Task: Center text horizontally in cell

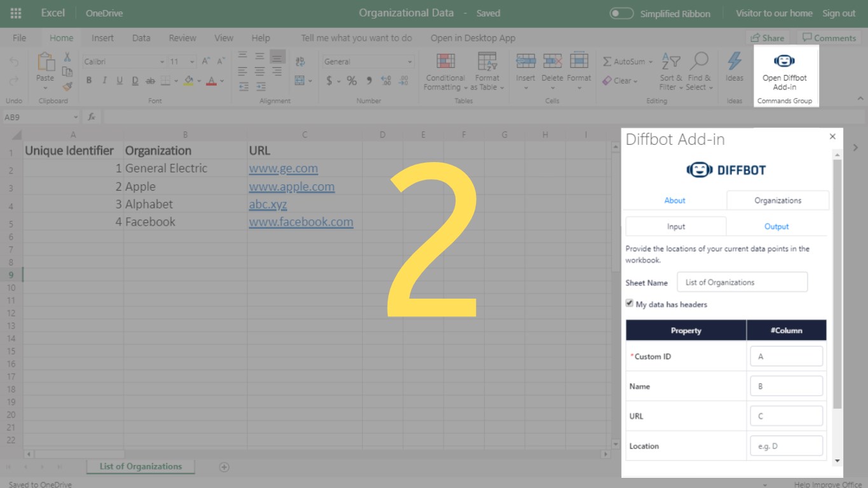Action: 260,71
